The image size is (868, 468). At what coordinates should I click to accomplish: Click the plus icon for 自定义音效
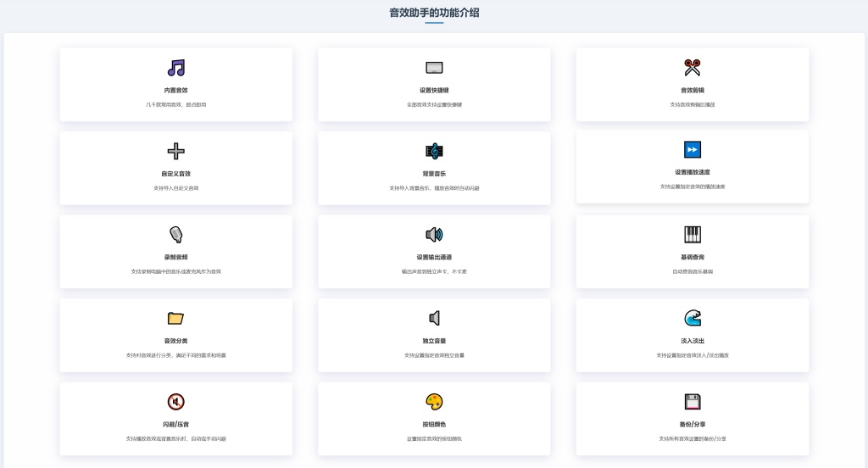[175, 151]
